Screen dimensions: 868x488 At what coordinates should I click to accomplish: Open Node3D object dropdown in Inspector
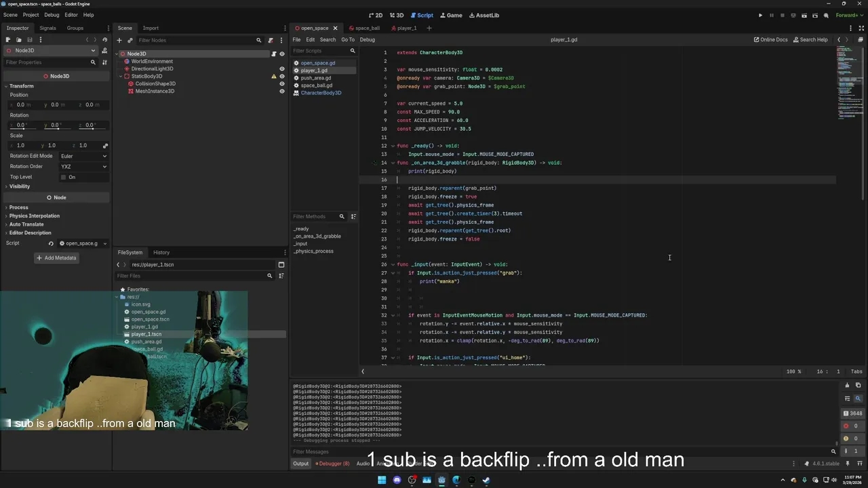point(52,50)
